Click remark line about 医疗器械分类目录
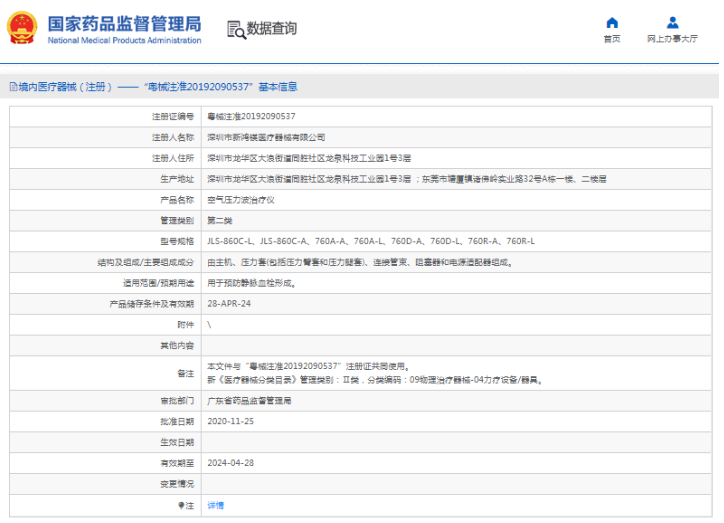Image resolution: width=724 pixels, height=523 pixels. [x=374, y=380]
